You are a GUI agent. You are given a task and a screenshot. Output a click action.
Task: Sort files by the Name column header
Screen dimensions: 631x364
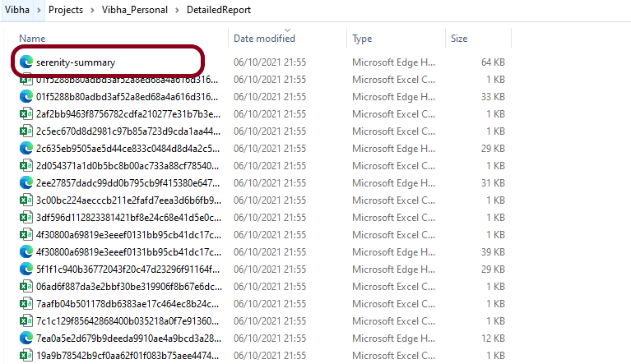point(33,39)
